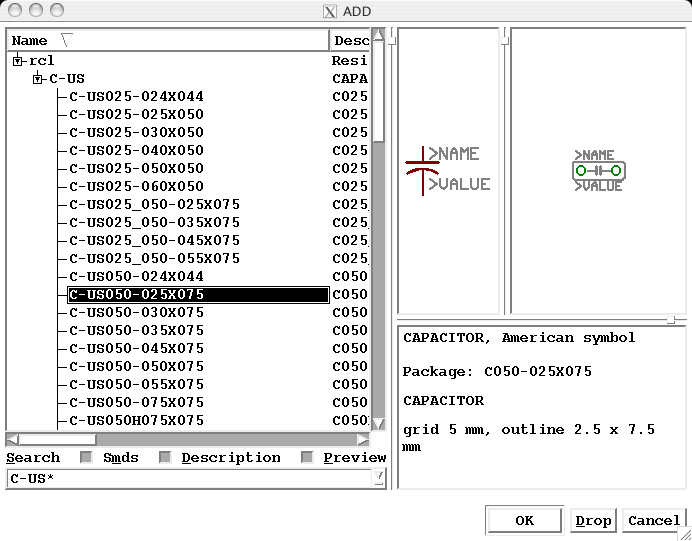Select C-US025_050-045X075 entry
Image resolution: width=692 pixels, height=541 pixels.
pyautogui.click(x=154, y=240)
